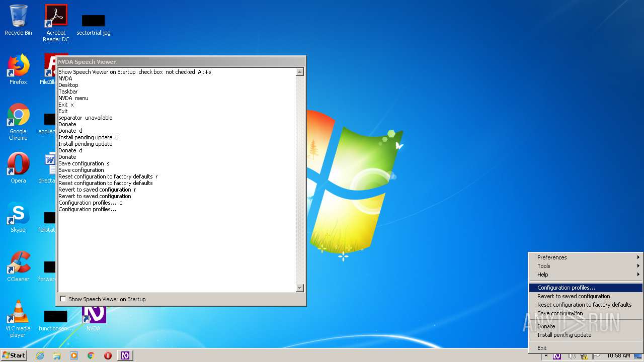This screenshot has width=644, height=362.
Task: Click the 'Exit x' log line
Action: point(66,105)
